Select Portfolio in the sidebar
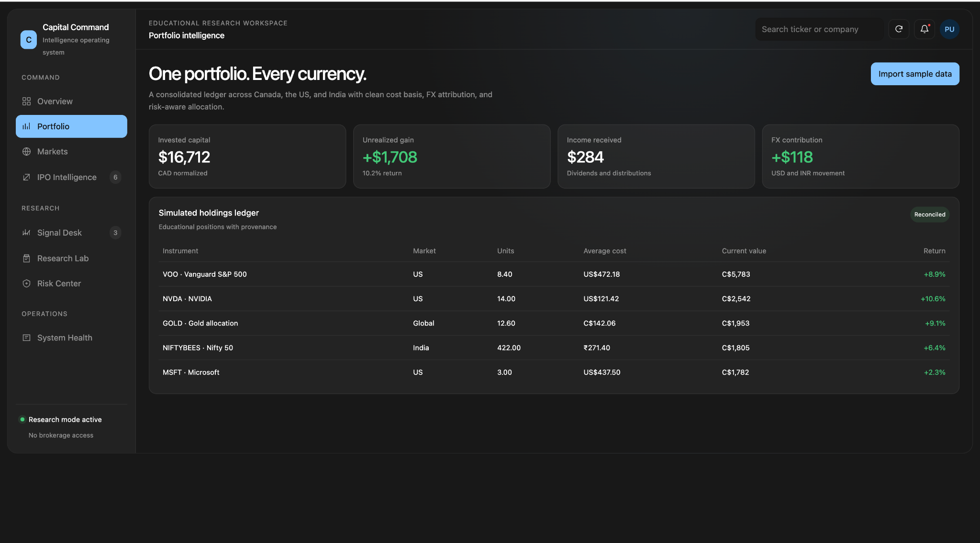The height and width of the screenshot is (543, 980). pyautogui.click(x=71, y=126)
